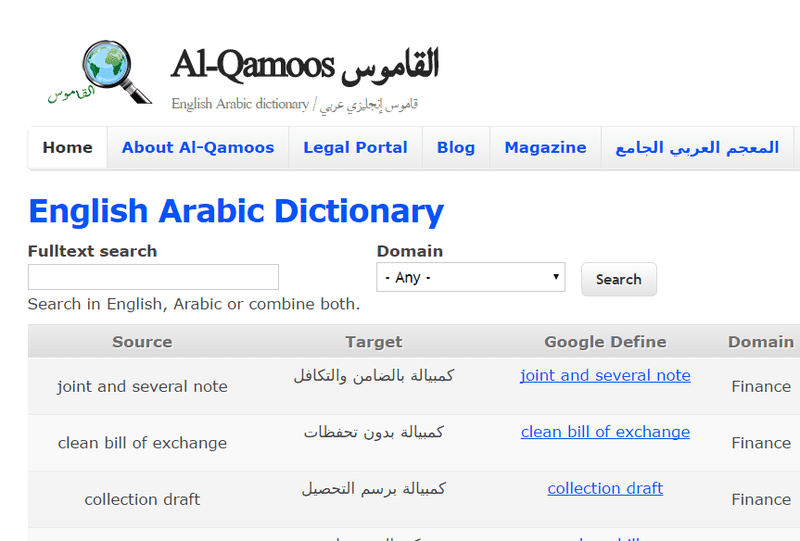Open the Home menu tab
800x541 pixels.
[x=67, y=148]
